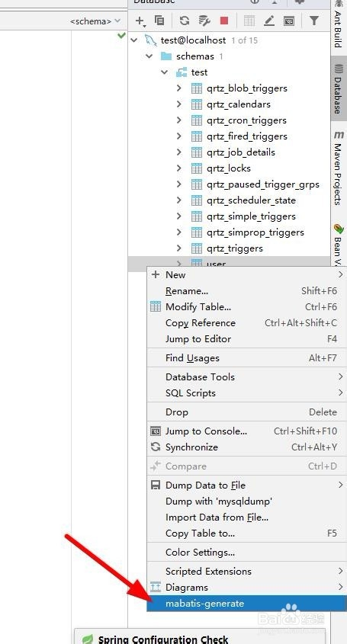347x644 pixels.
Task: Expand the qrtz_cron_triggers table
Action: [179, 120]
